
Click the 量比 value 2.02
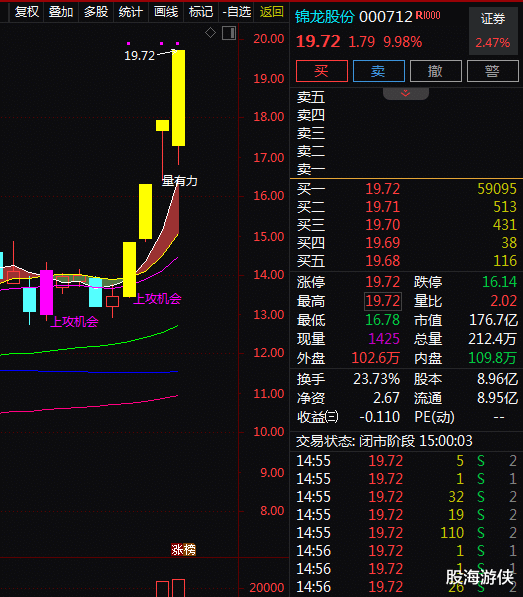[504, 301]
